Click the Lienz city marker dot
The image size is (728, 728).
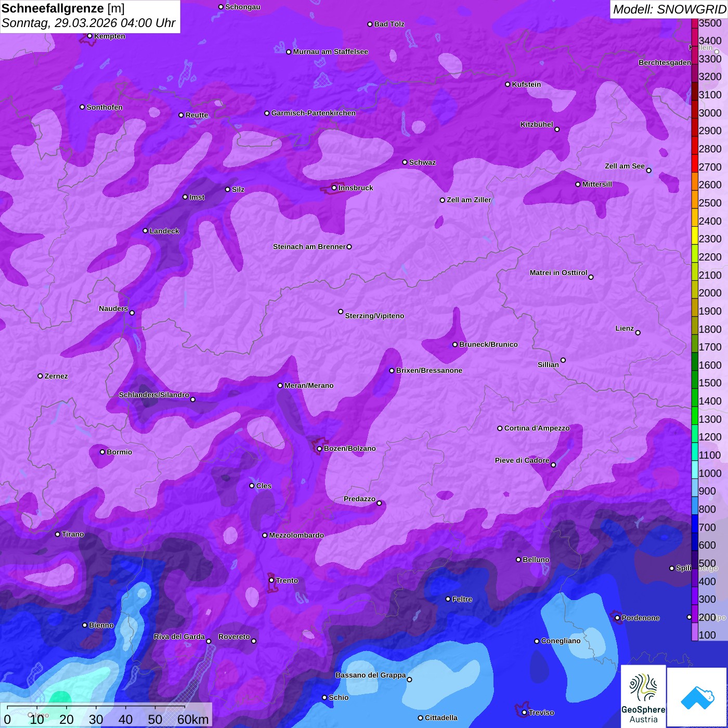(638, 333)
